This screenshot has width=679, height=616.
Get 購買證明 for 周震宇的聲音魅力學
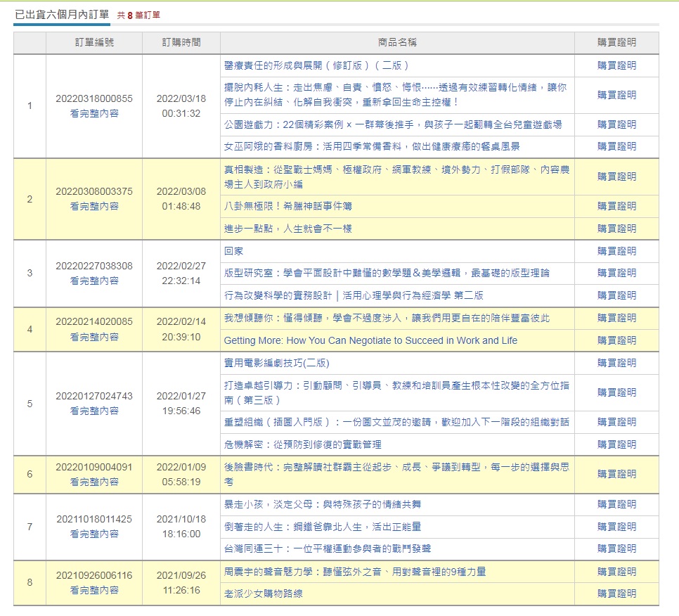(616, 572)
